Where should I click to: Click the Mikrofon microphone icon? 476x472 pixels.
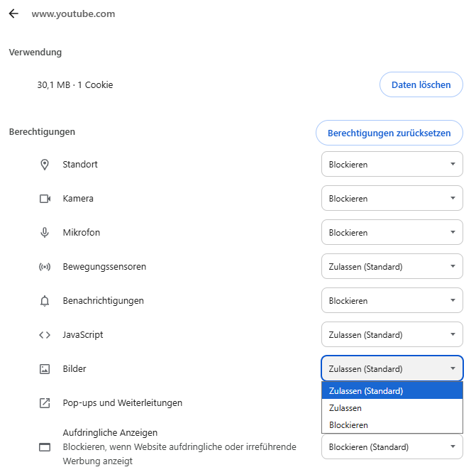45,233
